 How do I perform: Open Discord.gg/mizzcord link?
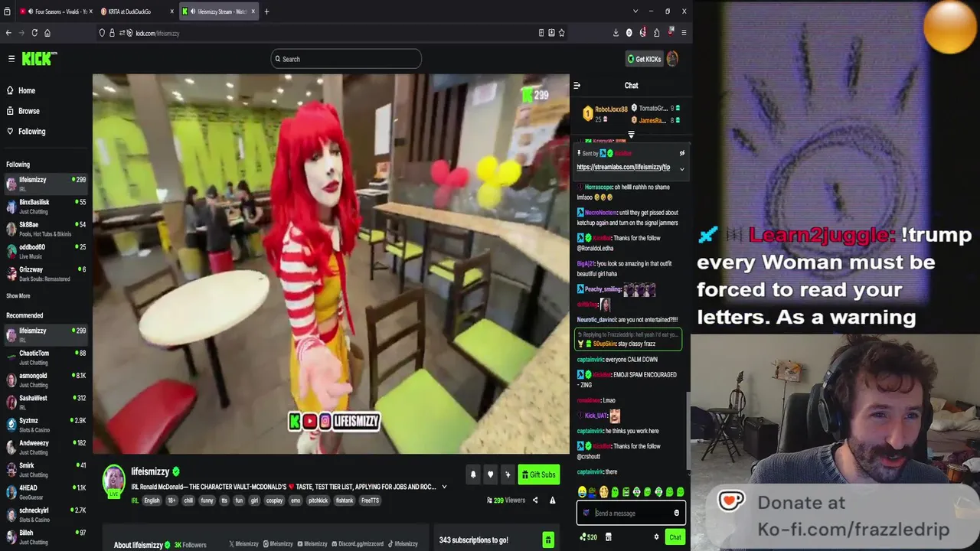[358, 544]
